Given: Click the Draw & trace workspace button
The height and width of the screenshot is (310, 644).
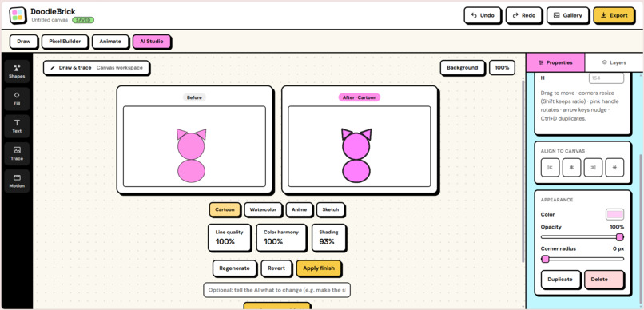Looking at the screenshot, I should point(97,68).
